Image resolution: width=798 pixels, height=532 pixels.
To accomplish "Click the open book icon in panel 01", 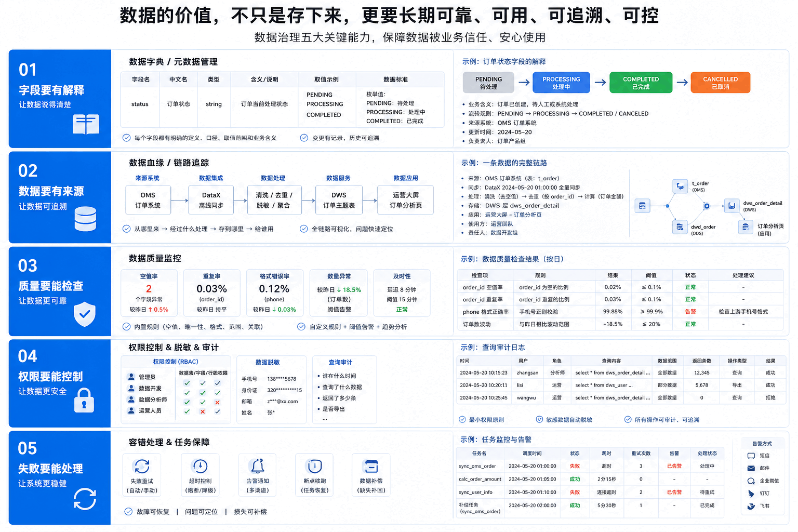I will (86, 125).
